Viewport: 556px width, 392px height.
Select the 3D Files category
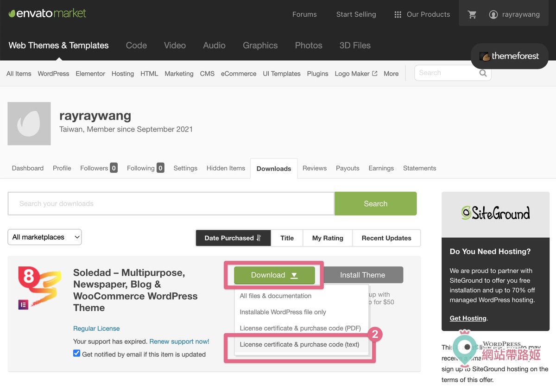tap(355, 45)
